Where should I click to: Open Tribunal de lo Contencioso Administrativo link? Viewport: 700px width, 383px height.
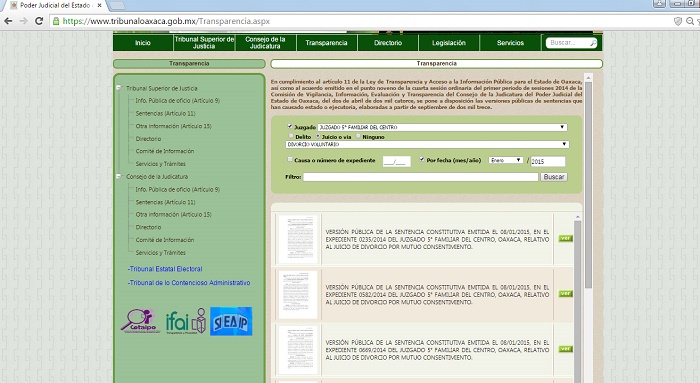pos(189,283)
